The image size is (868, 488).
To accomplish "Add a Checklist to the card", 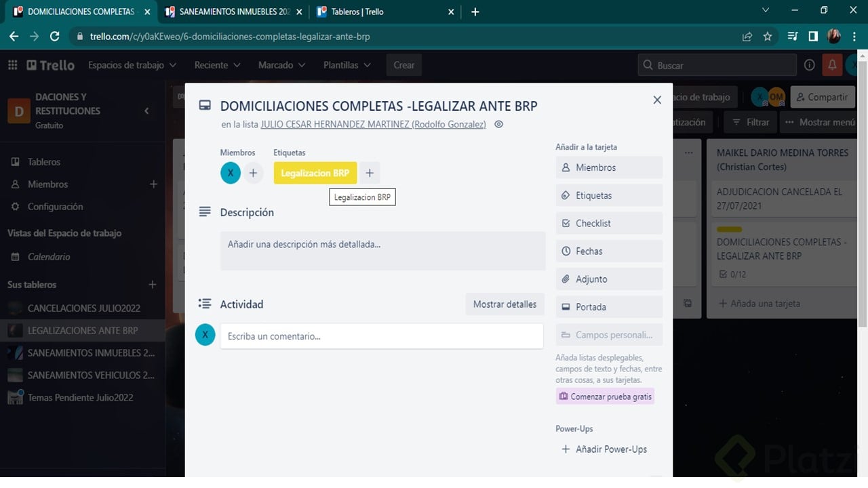I will (609, 223).
